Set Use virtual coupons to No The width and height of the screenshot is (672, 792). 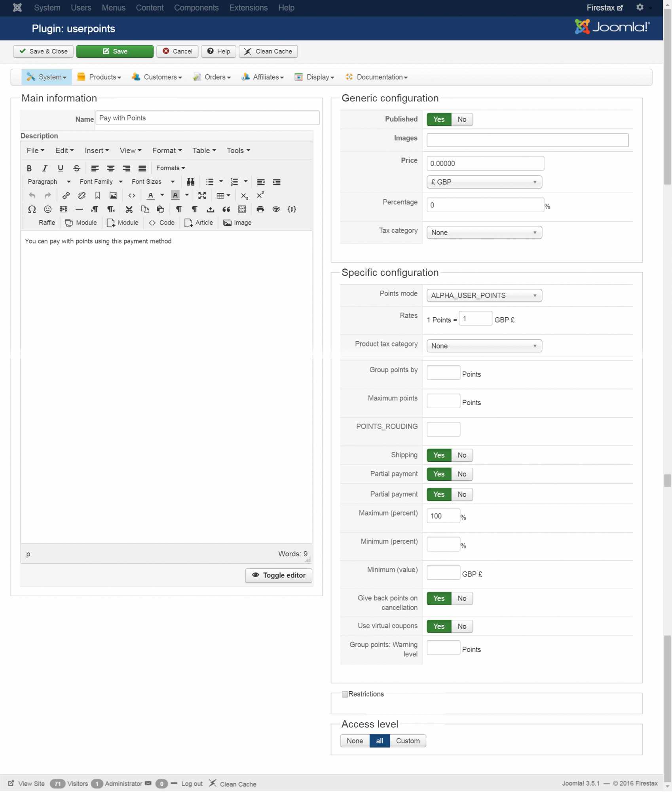[x=462, y=627]
